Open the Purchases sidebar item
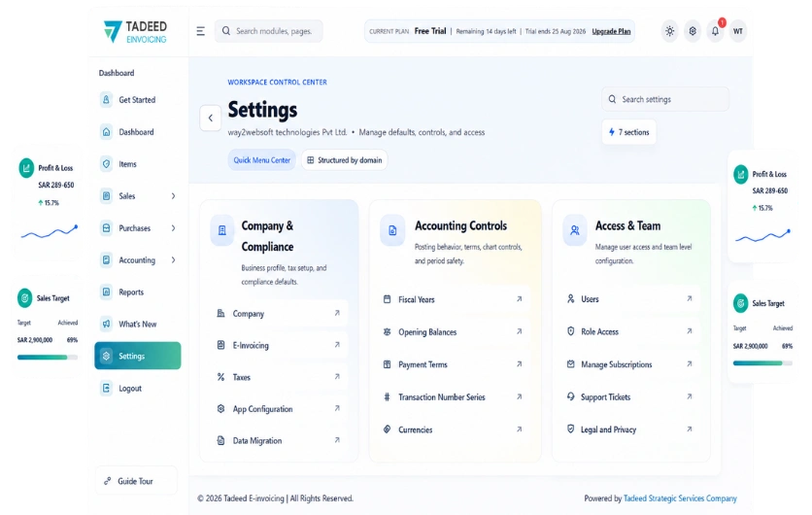This screenshot has width=812, height=515. coord(138,228)
